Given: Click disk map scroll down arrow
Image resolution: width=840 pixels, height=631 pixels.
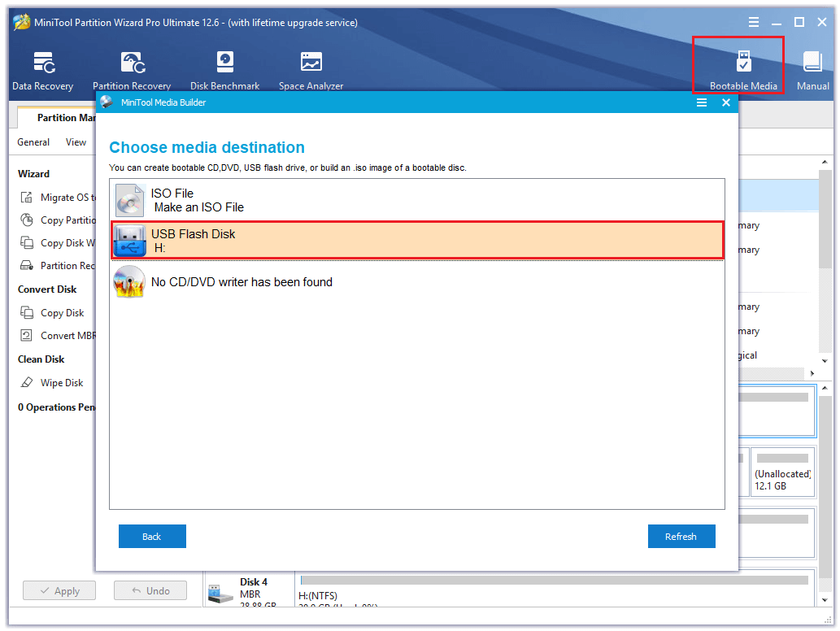Looking at the screenshot, I should click(825, 600).
